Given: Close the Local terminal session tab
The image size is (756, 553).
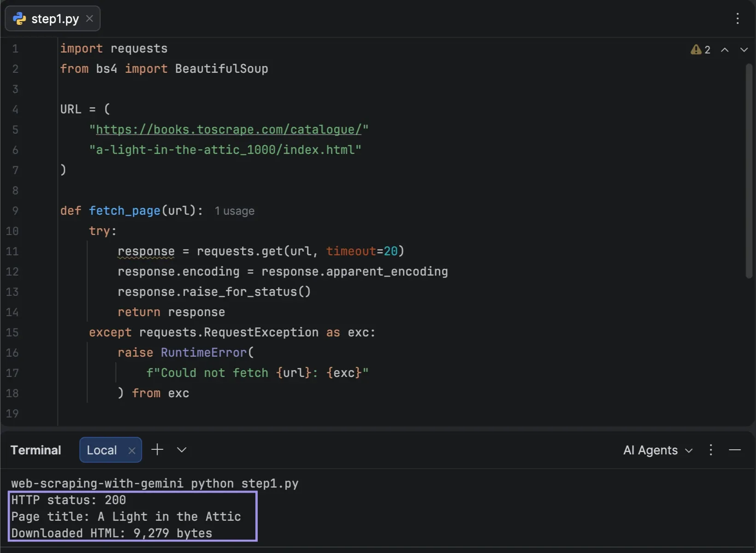Looking at the screenshot, I should [132, 451].
